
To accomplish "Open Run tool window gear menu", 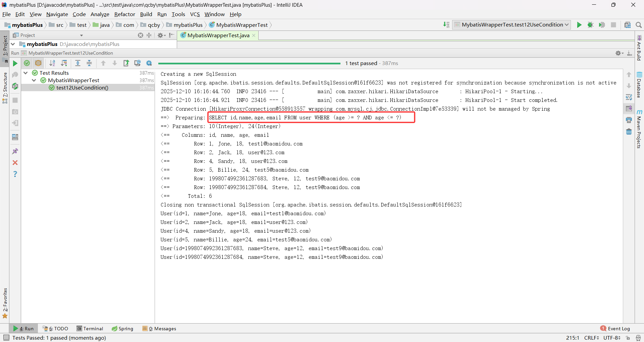I will tap(619, 53).
